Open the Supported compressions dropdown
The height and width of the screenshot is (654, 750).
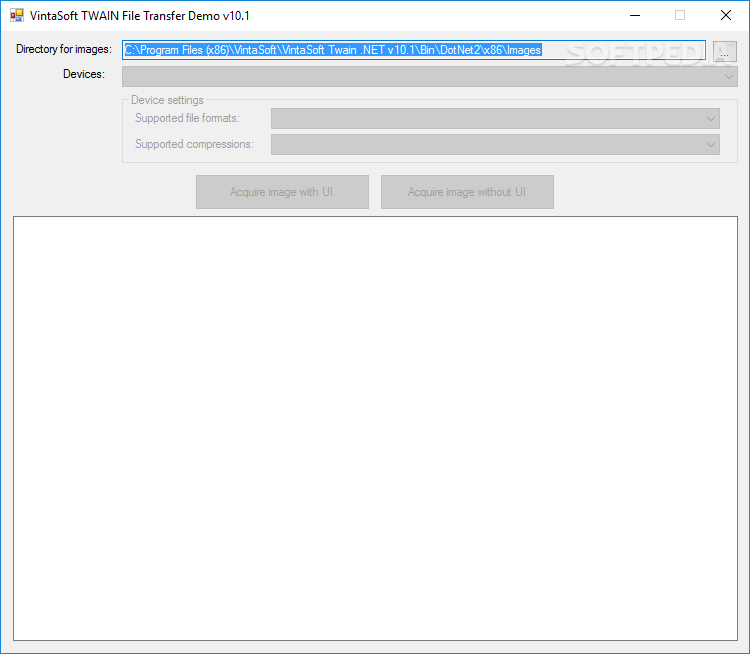(x=495, y=144)
